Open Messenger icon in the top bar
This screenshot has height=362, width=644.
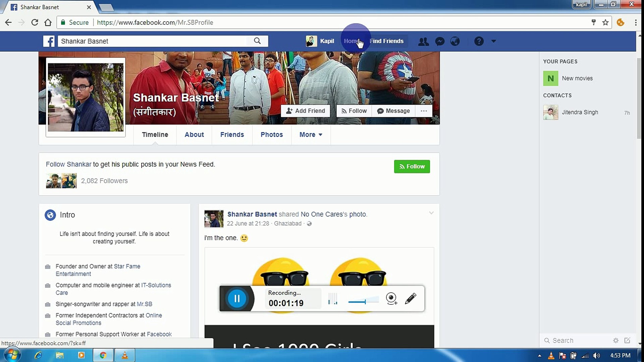click(439, 41)
